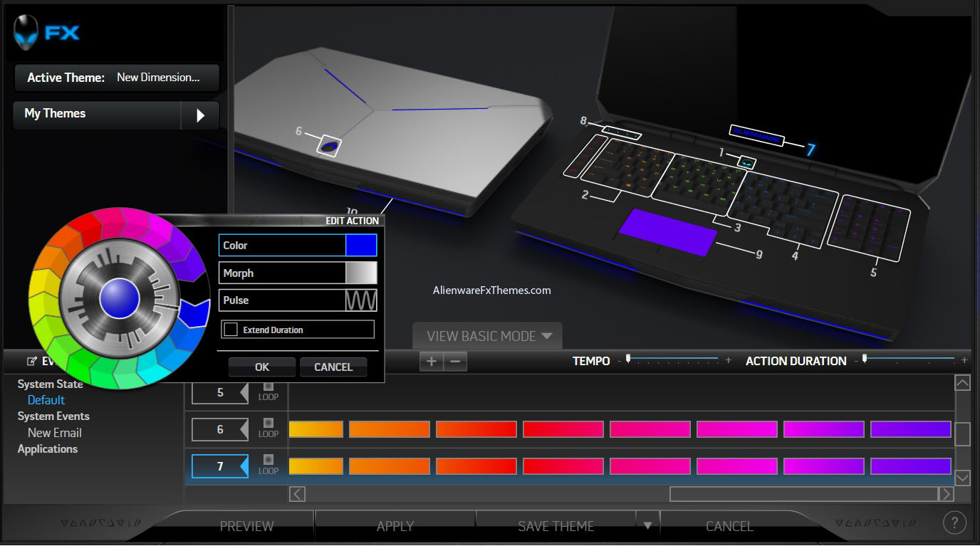Open the Save Theme dropdown arrow
The height and width of the screenshot is (546, 980).
coord(647,525)
